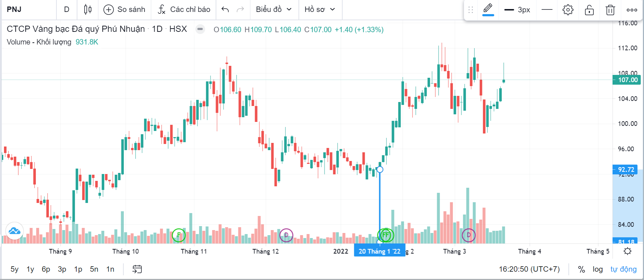Open the Các chỉ báo indicators dialog
644x280 pixels.
pos(184,9)
